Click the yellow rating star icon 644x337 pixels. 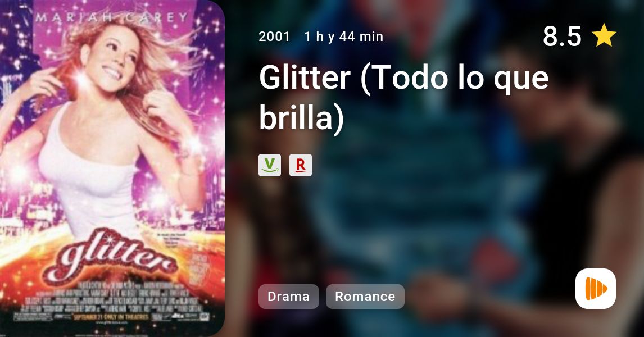click(604, 35)
